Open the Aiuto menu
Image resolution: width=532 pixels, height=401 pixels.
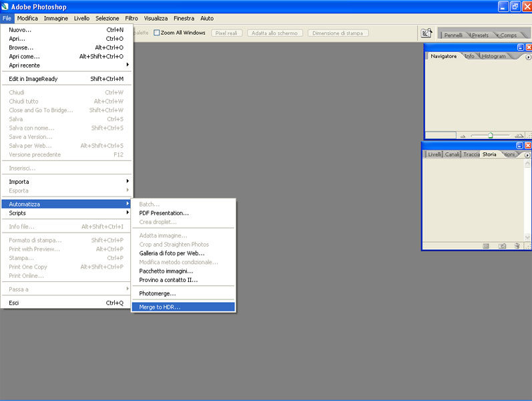point(207,18)
